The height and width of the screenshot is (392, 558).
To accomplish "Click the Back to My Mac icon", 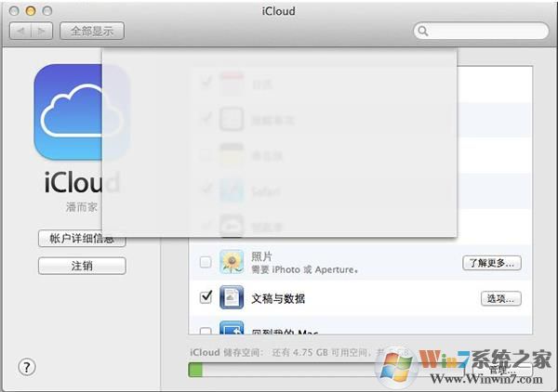I will (232, 328).
